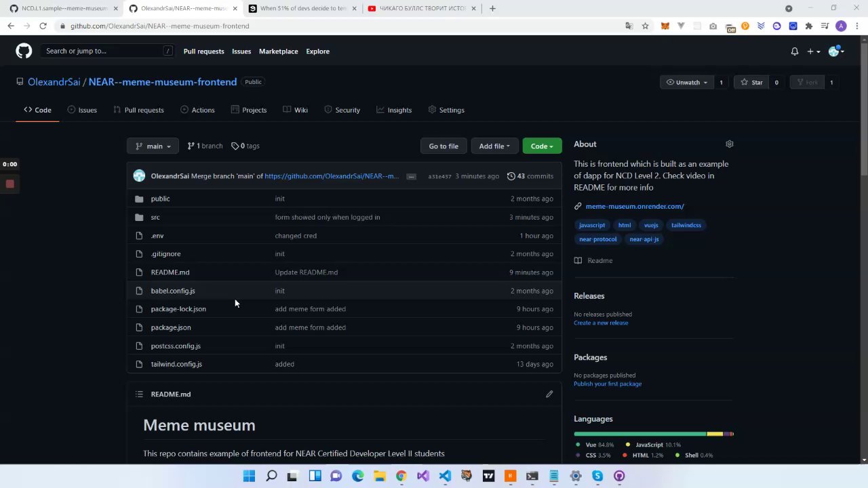Open File Explorer from the taskbar
Screen dimensions: 868x488
click(380, 476)
